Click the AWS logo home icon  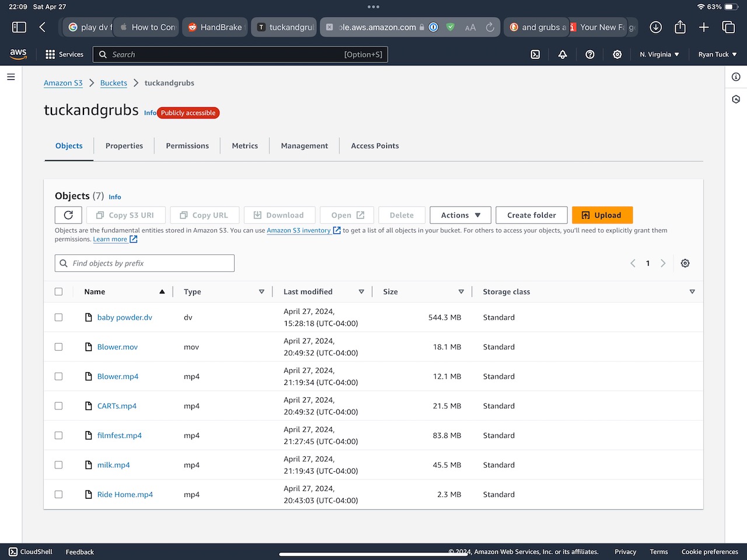[18, 54]
